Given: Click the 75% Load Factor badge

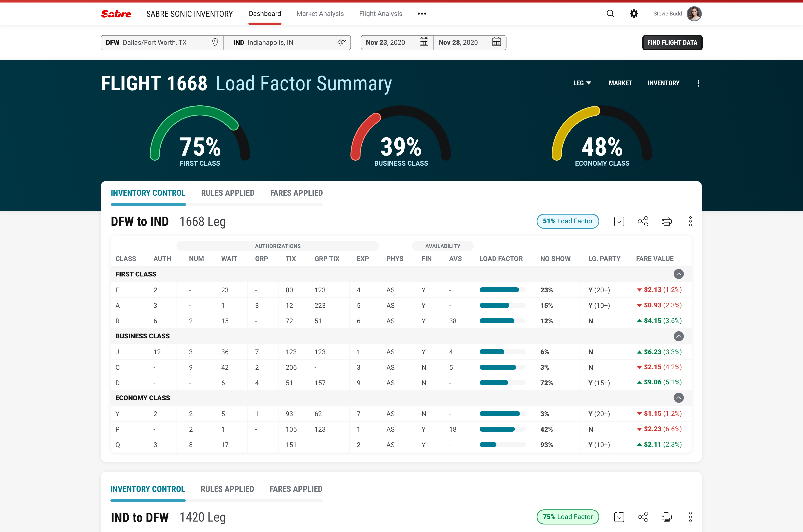Looking at the screenshot, I should click(568, 517).
